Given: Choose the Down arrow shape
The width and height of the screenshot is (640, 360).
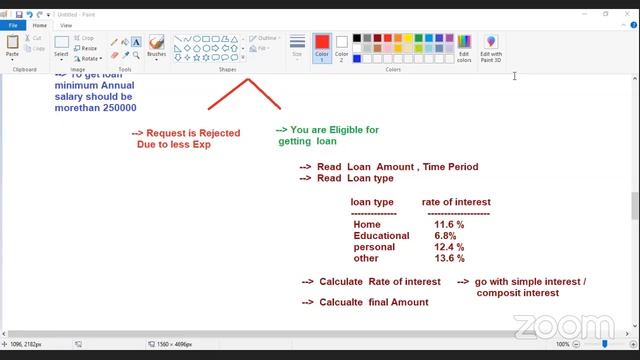Looking at the screenshot, I should pyautogui.click(x=178, y=58).
